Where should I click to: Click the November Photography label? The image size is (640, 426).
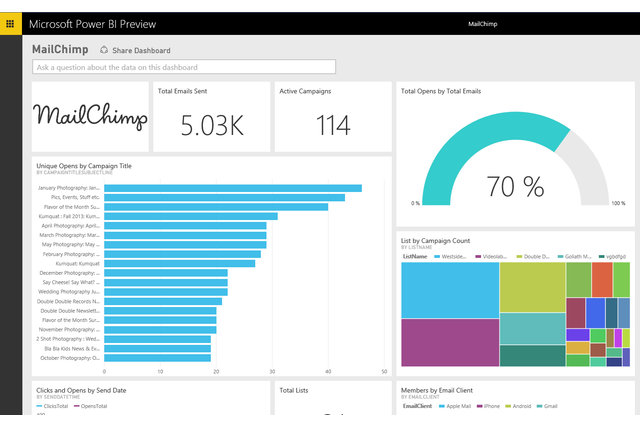(x=69, y=330)
